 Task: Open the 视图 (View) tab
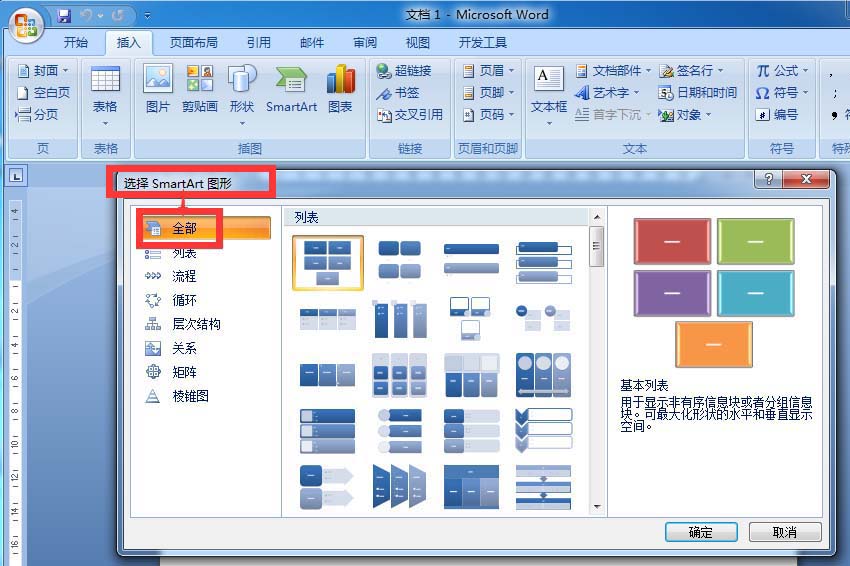[x=418, y=42]
